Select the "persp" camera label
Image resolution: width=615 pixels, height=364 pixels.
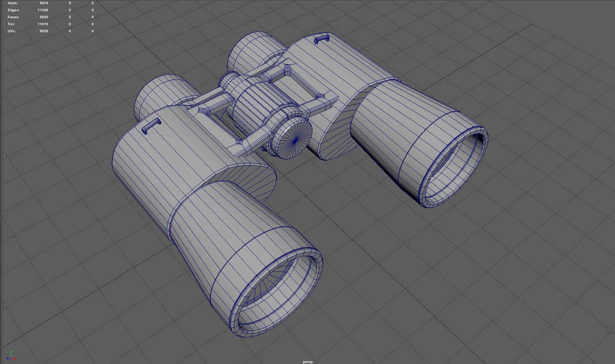coord(307,362)
